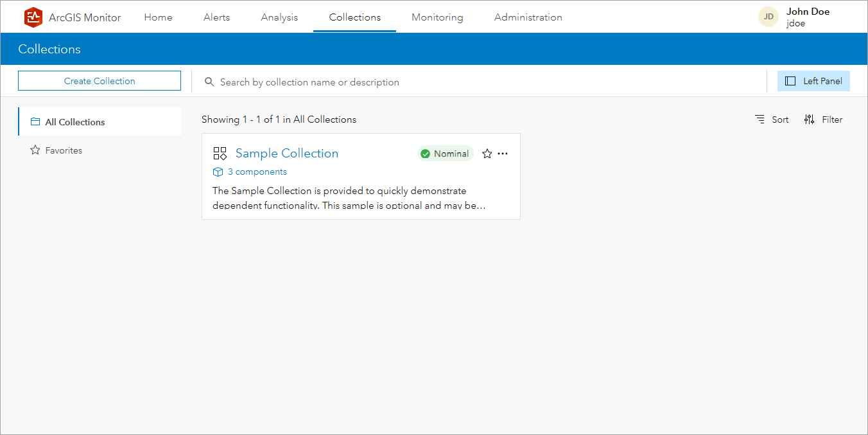
Task: Favorite the Sample Collection by clicking its star
Action: [x=487, y=154]
